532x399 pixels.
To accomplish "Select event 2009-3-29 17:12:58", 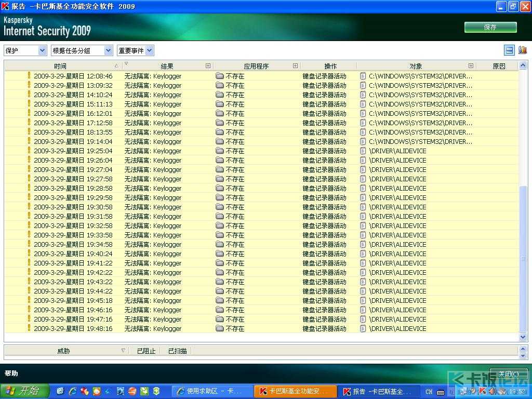I will coord(262,123).
